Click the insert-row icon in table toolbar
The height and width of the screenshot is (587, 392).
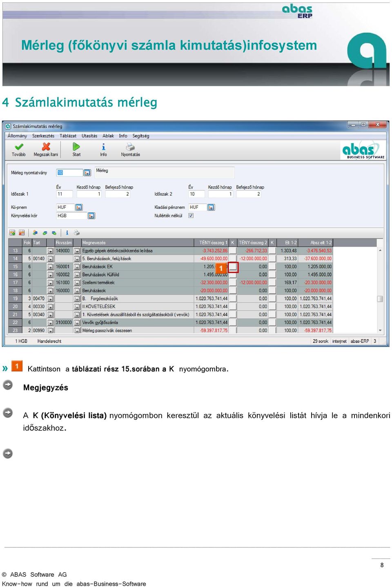pos(12,233)
